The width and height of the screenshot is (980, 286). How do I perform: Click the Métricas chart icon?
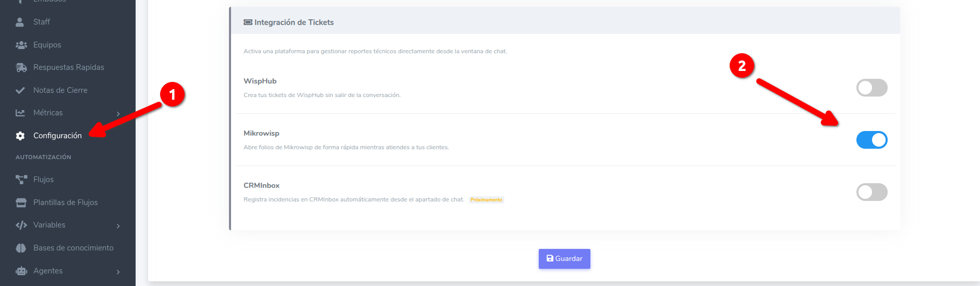point(20,113)
